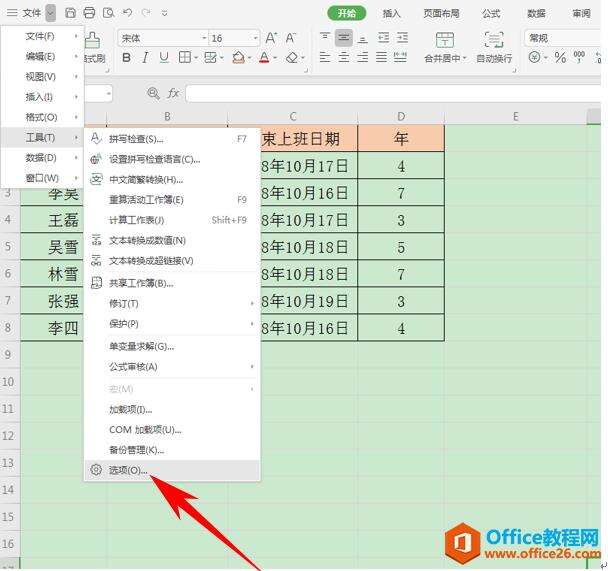The height and width of the screenshot is (571, 608).
Task: Toggle Underline formatting
Action: [164, 58]
